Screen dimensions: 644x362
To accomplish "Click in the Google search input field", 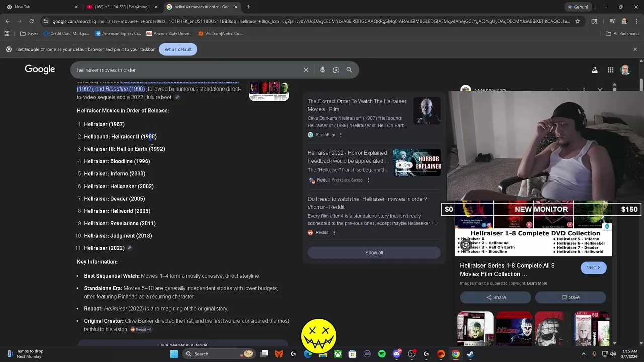I will click(186, 70).
